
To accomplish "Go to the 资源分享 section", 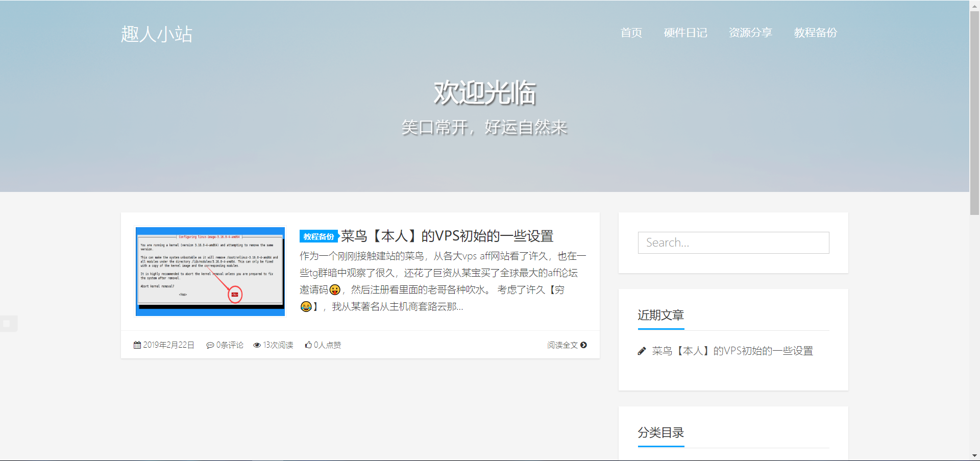I will 750,33.
